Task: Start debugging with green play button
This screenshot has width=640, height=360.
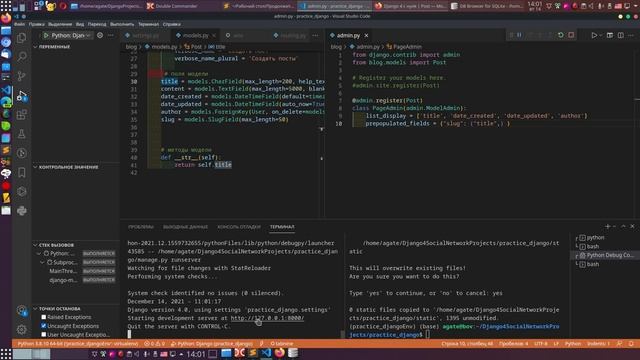Action: click(46, 36)
